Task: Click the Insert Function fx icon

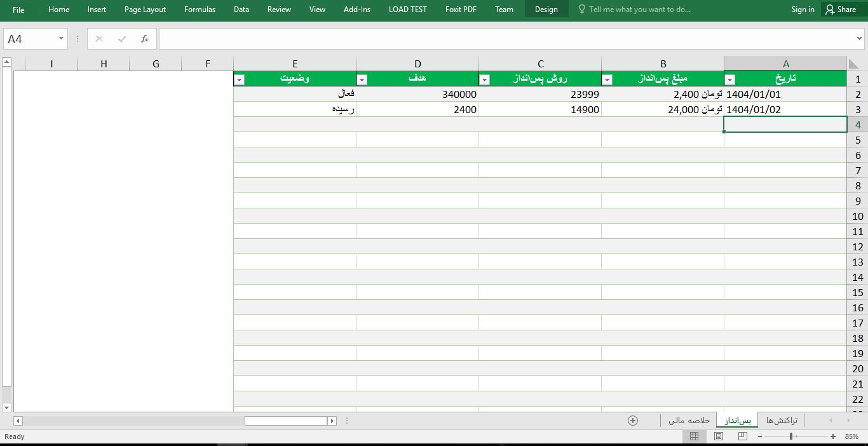Action: pyautogui.click(x=145, y=39)
